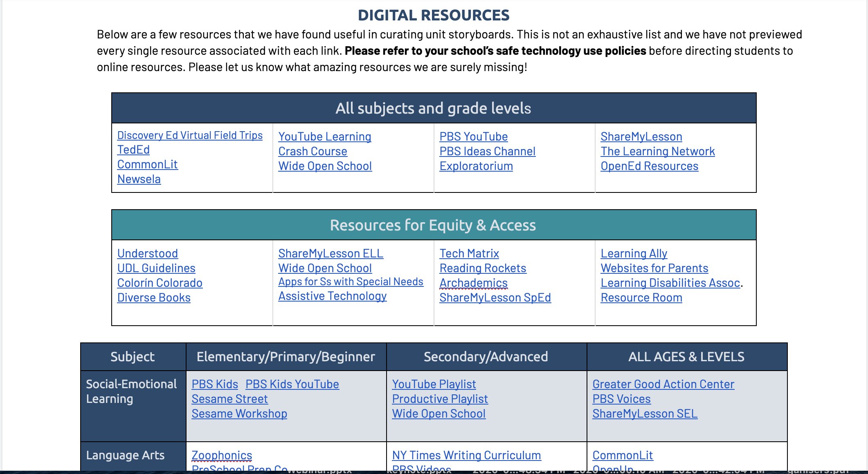
Task: Open Wide Open School under Equity & Access
Action: click(325, 268)
